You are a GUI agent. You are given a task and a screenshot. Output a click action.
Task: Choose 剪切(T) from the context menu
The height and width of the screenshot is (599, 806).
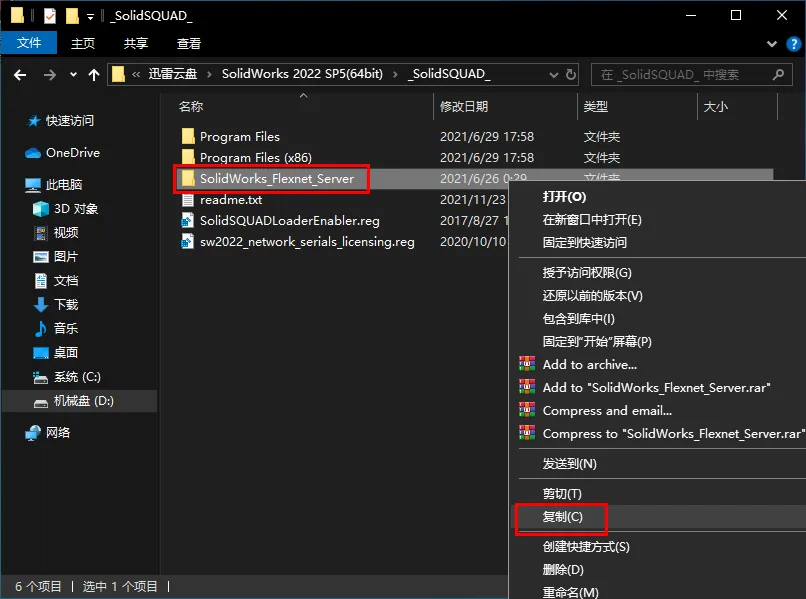(562, 494)
